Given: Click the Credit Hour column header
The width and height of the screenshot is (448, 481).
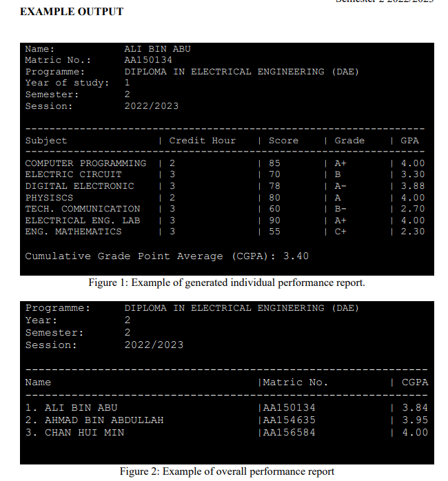Looking at the screenshot, I should [203, 141].
